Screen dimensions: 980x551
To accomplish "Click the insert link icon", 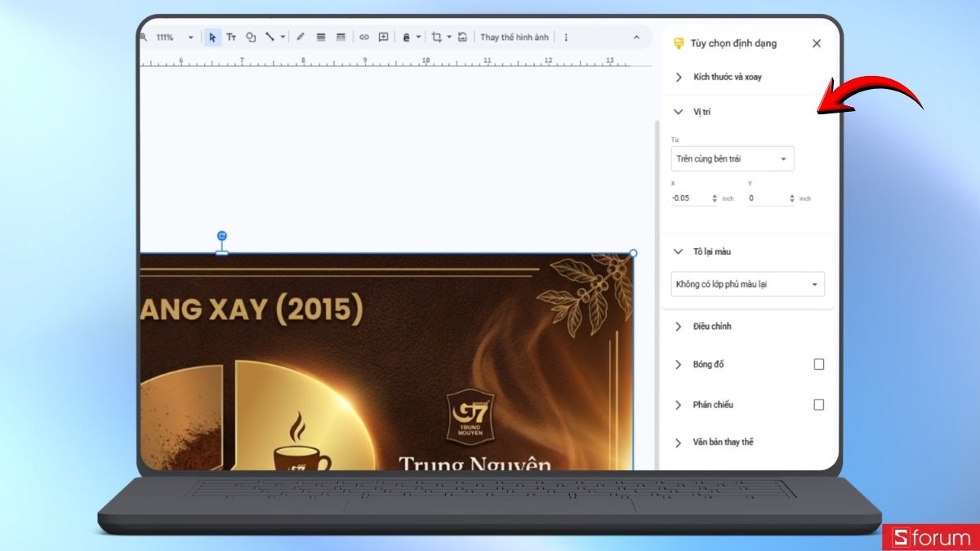I will 364,37.
